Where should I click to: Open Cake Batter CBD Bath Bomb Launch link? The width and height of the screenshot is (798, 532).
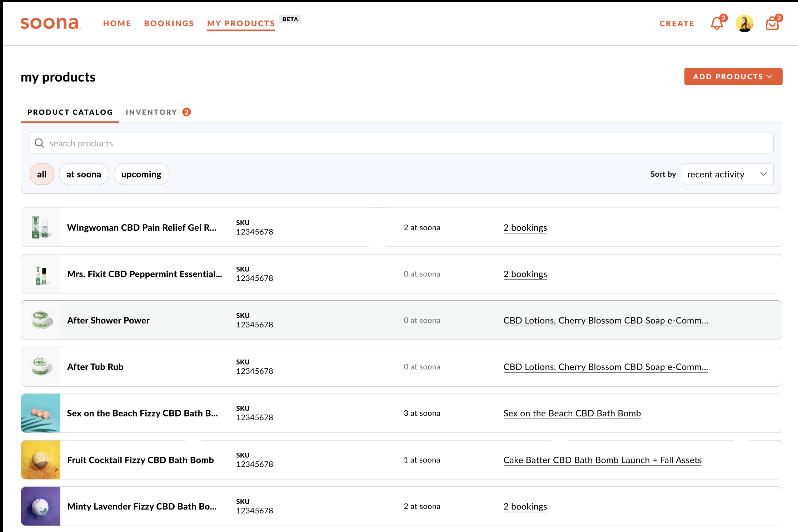point(603,460)
